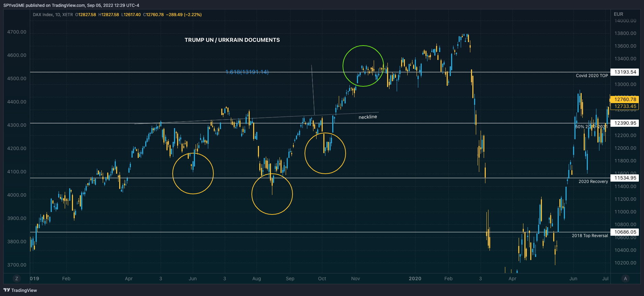
Task: Click 4700.00 on the left price scale
Action: [17, 32]
